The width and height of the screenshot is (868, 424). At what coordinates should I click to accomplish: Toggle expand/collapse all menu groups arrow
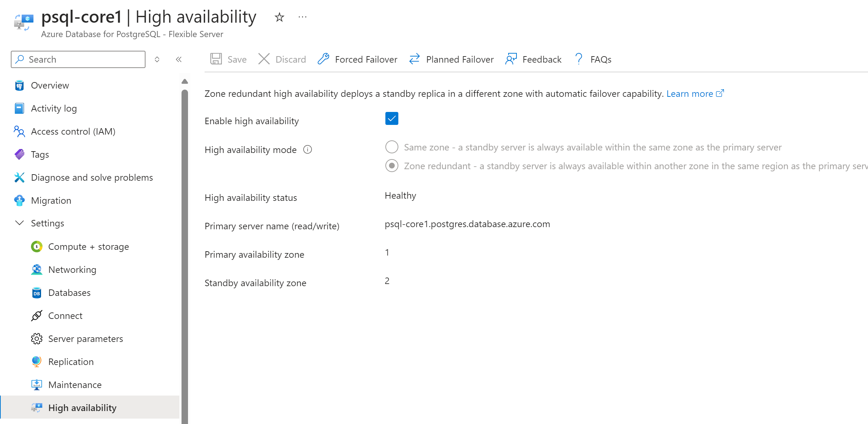[157, 59]
